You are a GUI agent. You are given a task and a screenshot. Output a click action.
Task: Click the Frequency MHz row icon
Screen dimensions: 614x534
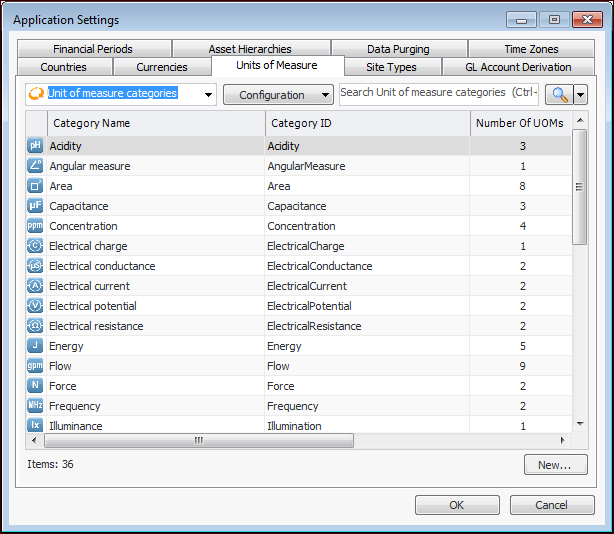pyautogui.click(x=35, y=406)
